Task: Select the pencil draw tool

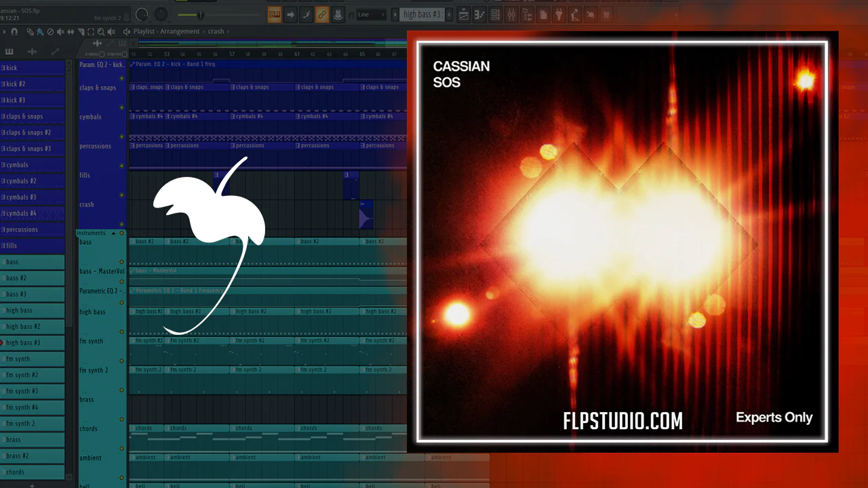Action: [31, 32]
